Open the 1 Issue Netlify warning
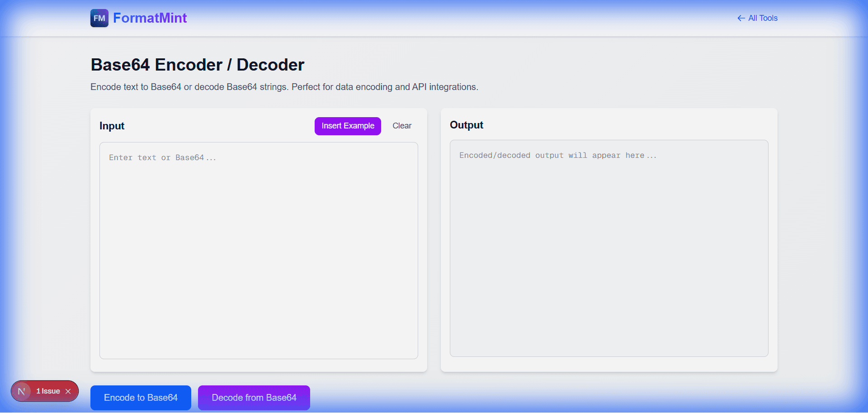Image resolution: width=868 pixels, height=413 pixels. [x=47, y=391]
